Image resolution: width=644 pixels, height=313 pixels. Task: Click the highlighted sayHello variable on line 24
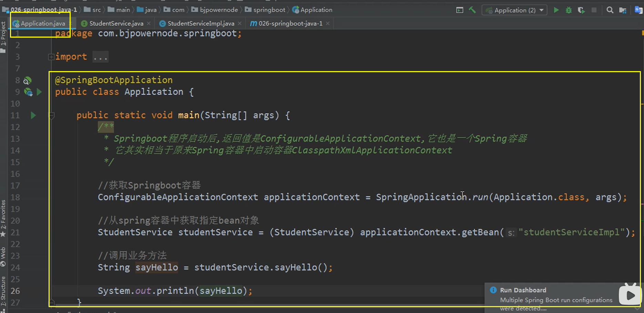point(157,267)
